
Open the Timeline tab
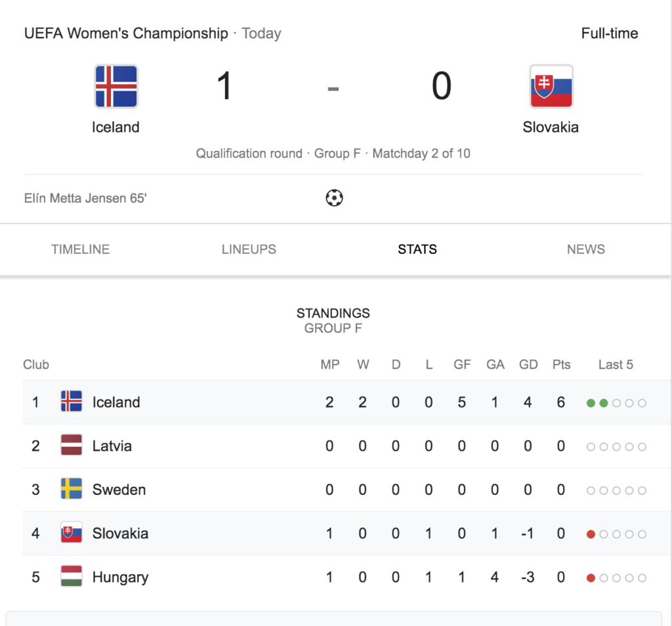click(x=81, y=249)
